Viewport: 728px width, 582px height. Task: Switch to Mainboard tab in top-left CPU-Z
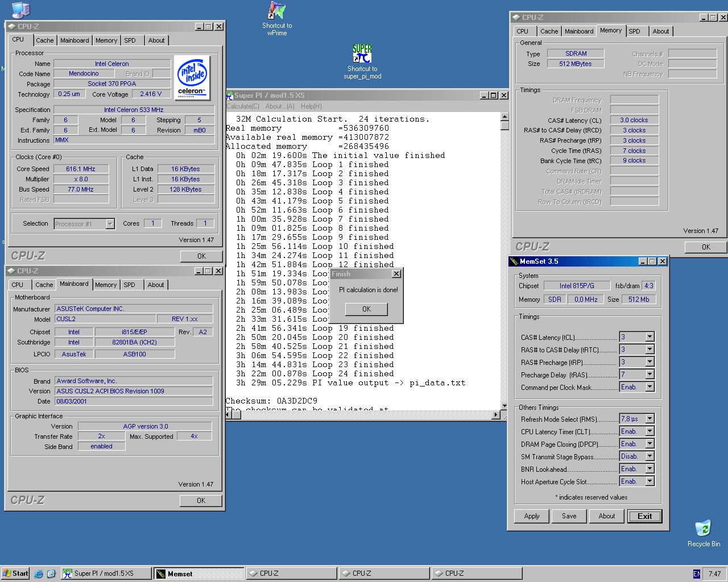[x=75, y=40]
